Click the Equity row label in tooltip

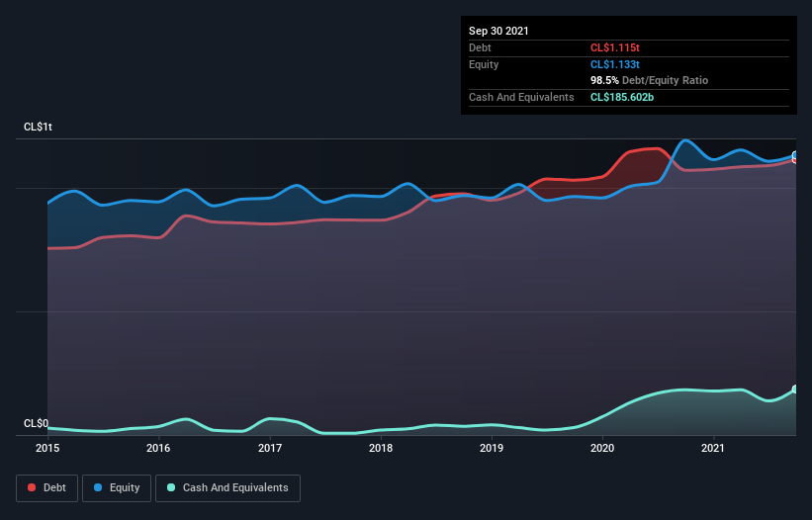(x=484, y=64)
